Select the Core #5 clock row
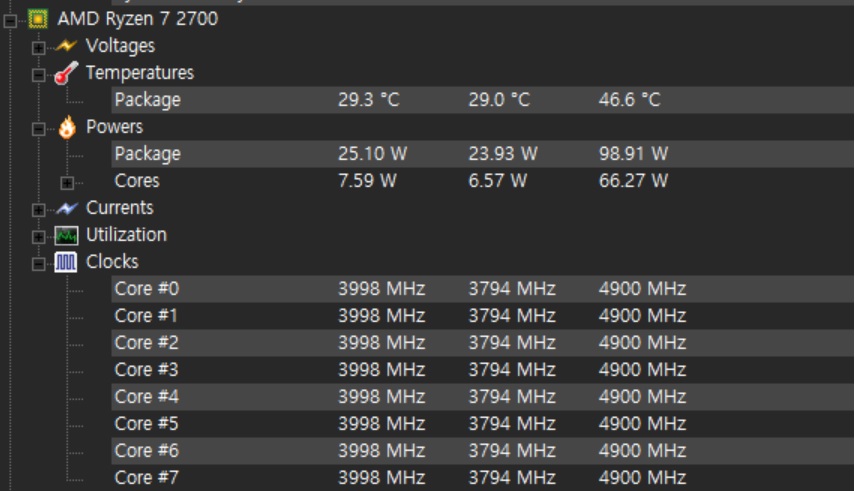Image resolution: width=855 pixels, height=491 pixels. point(483,424)
